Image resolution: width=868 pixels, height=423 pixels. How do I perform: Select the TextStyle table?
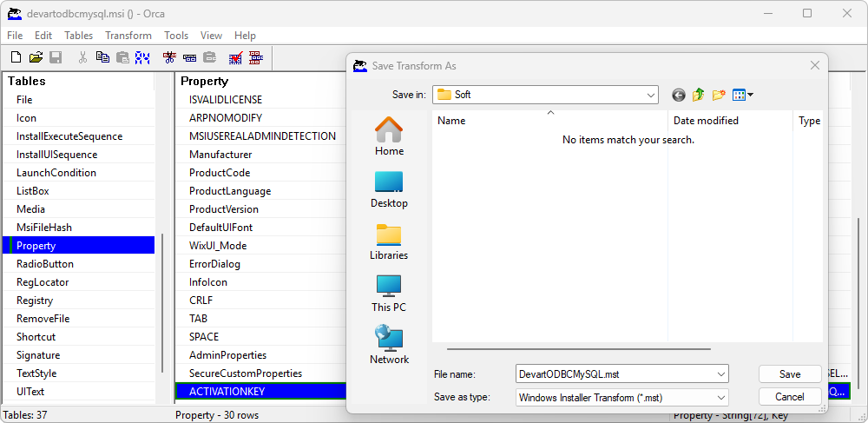point(79,373)
